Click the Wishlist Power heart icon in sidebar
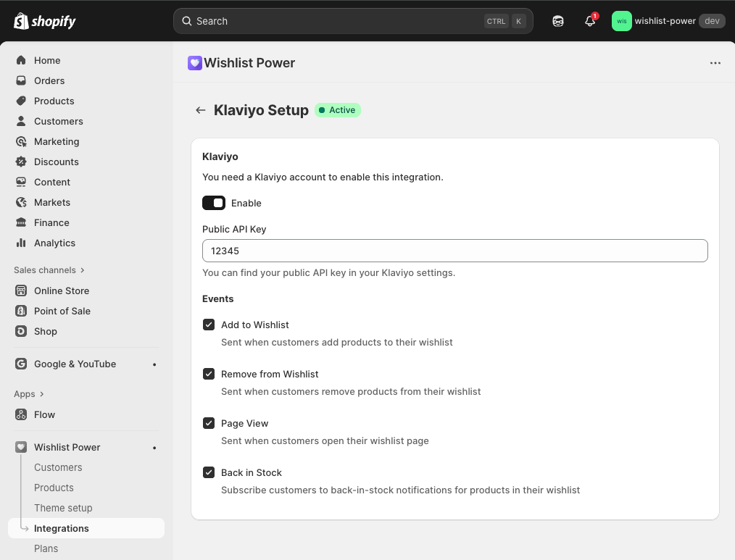735x560 pixels. [21, 447]
